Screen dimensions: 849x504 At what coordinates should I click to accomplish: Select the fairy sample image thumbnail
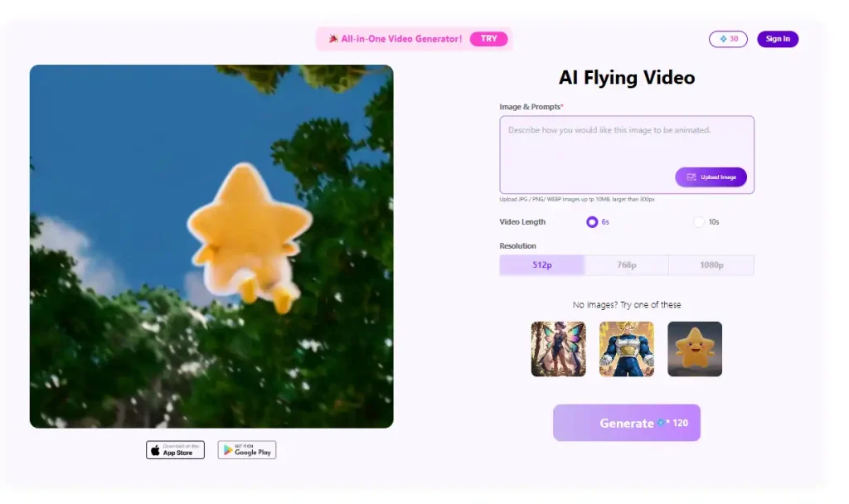558,349
